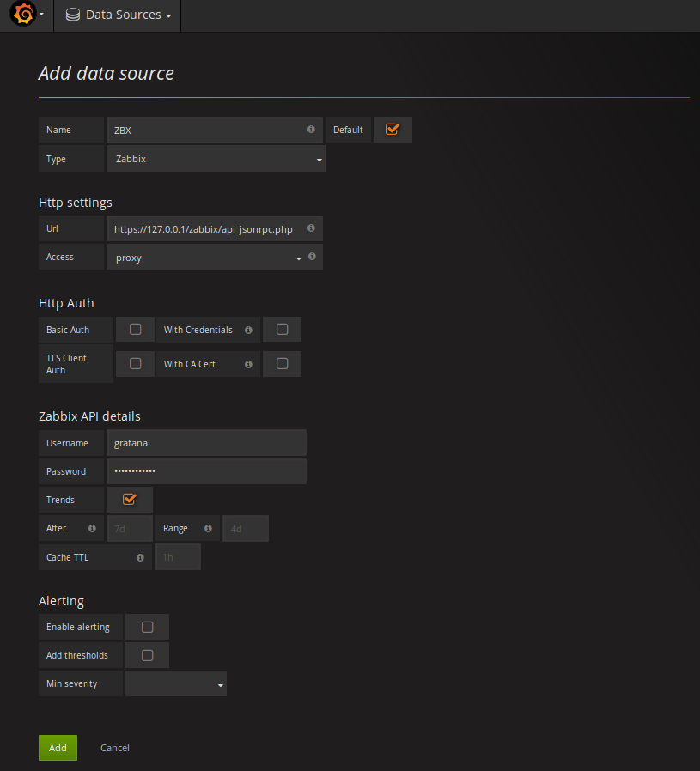Click the info icon beside With CA Cert
Screen dimensions: 700x771
pos(248,363)
